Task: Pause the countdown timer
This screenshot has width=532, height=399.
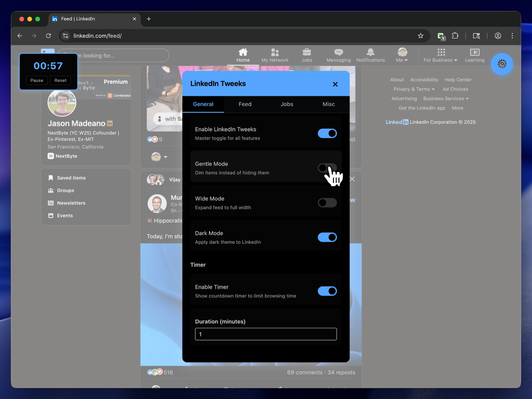Action: tap(36, 80)
